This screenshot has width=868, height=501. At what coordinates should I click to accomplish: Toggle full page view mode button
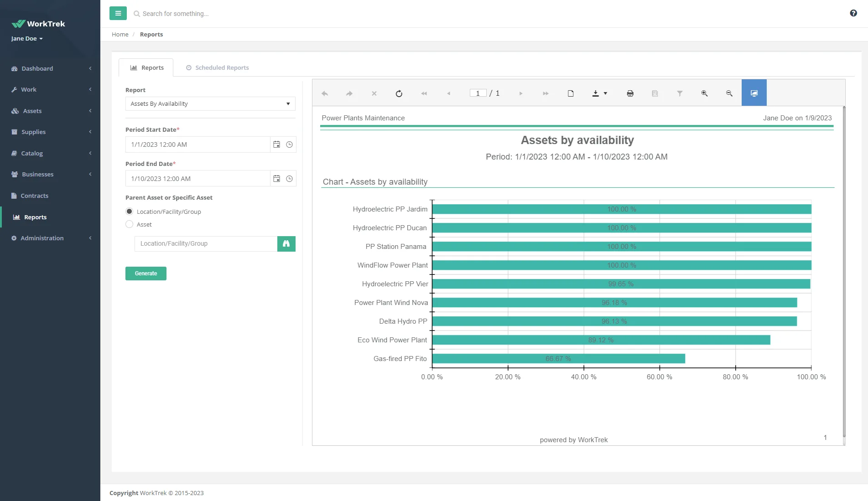click(754, 93)
